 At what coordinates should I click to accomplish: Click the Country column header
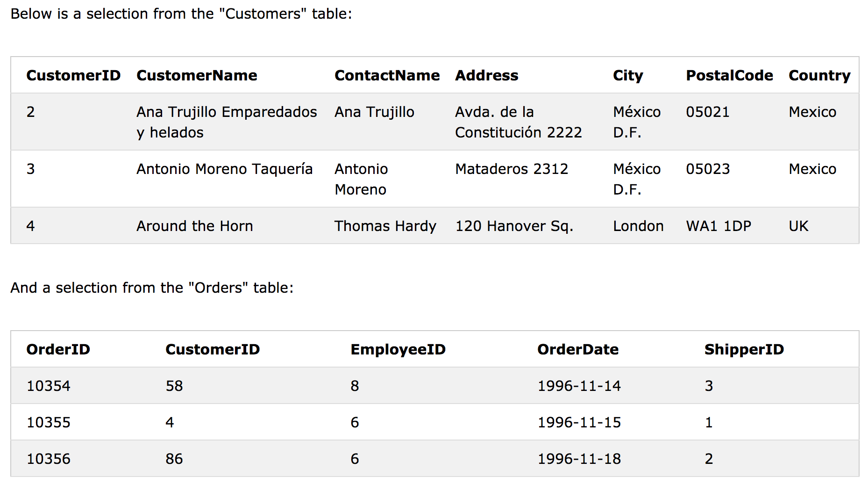pos(819,76)
